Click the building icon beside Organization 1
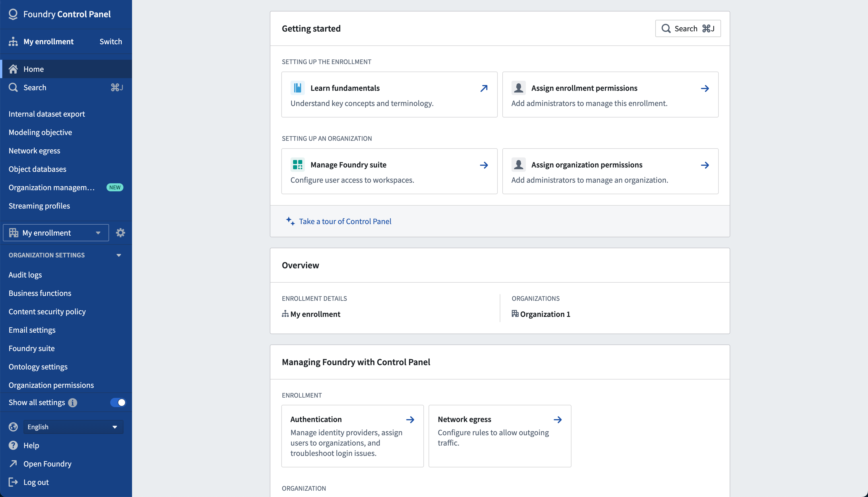Image resolution: width=868 pixels, height=497 pixels. (515, 313)
